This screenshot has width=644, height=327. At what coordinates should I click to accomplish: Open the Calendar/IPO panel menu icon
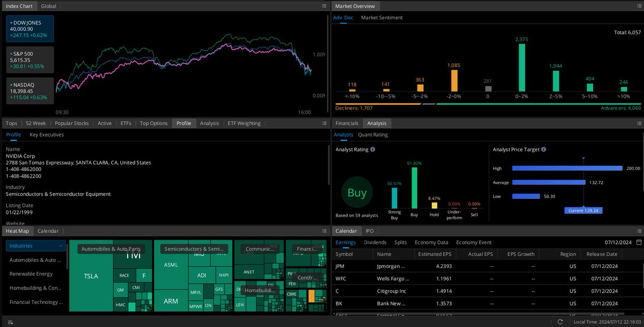638,231
